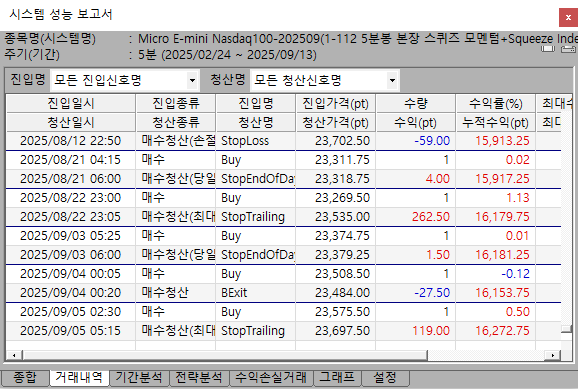The width and height of the screenshot is (578, 389).
Task: Click the 누적수익(pt) column header
Action: (496, 122)
